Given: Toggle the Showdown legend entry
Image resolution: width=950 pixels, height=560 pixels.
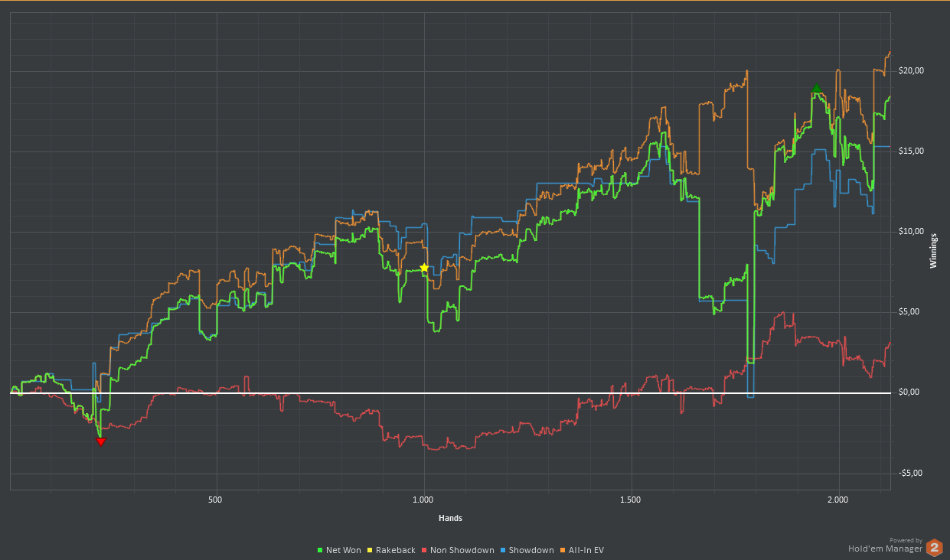Looking at the screenshot, I should [x=527, y=550].
